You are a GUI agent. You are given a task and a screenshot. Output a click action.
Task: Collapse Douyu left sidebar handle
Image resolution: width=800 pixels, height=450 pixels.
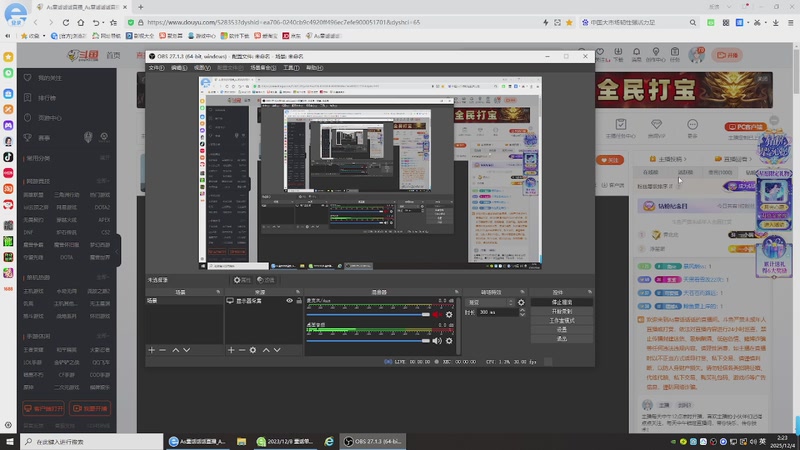118,251
